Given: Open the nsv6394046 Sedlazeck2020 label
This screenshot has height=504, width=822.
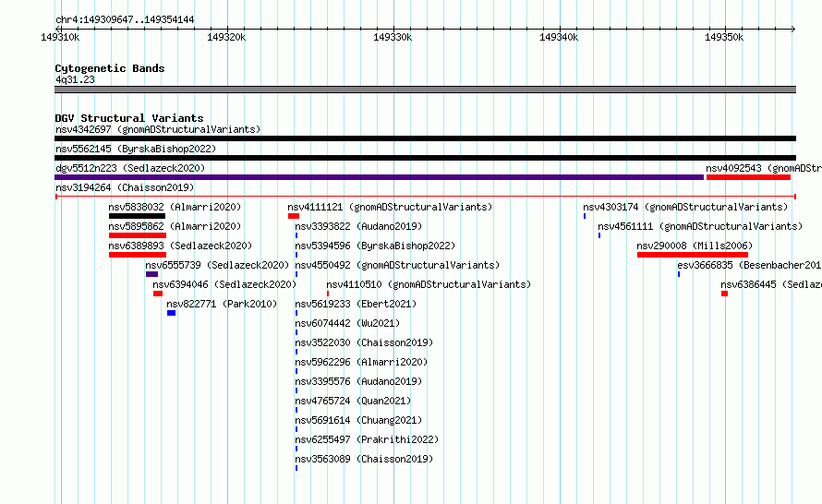Looking at the screenshot, I should 224,284.
